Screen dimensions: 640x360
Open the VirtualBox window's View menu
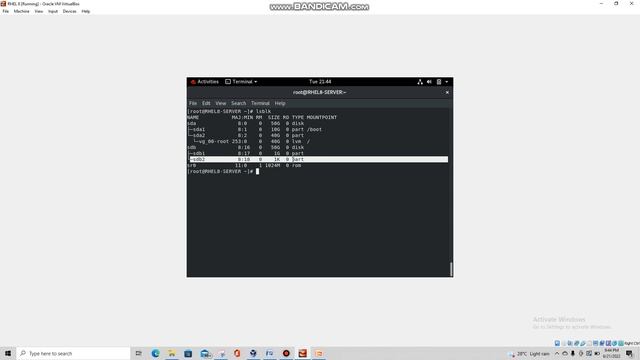pyautogui.click(x=39, y=11)
